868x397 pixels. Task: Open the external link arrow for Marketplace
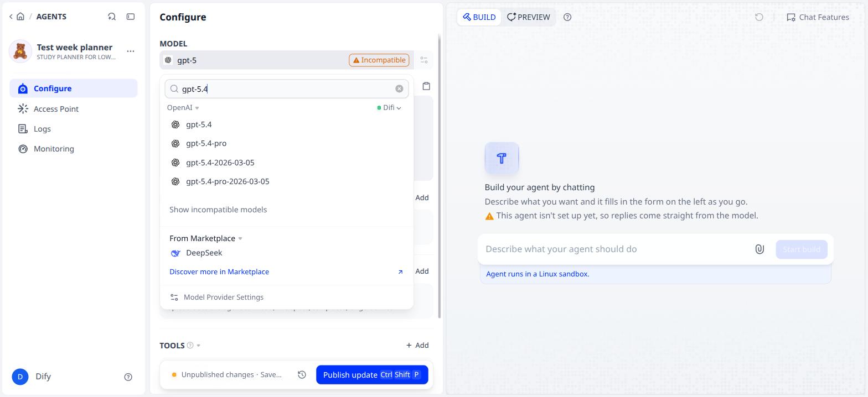400,271
